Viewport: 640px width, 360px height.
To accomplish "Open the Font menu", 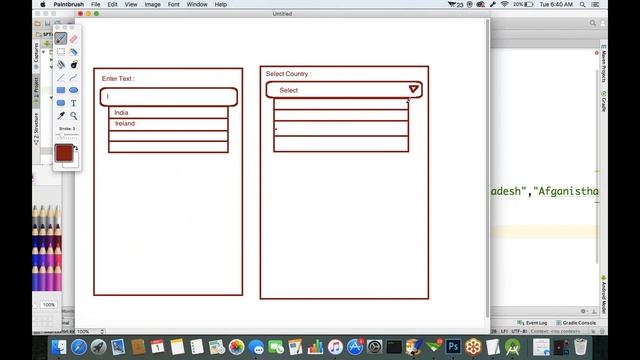I will [x=173, y=4].
